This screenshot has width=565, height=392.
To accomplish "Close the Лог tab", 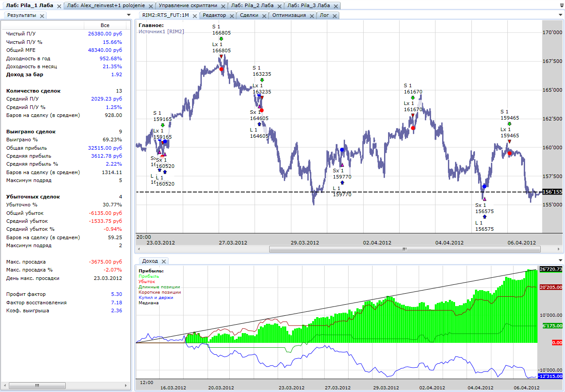I will click(x=334, y=16).
